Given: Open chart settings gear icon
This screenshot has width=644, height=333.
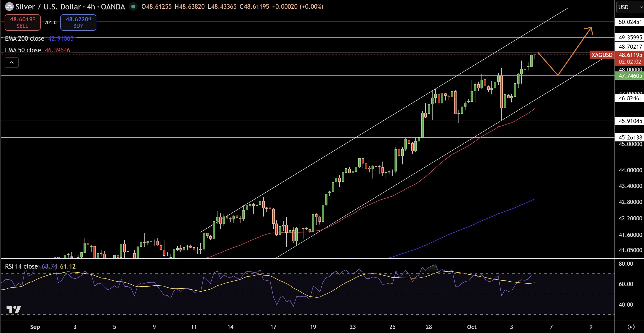Looking at the screenshot, I should [x=631, y=327].
